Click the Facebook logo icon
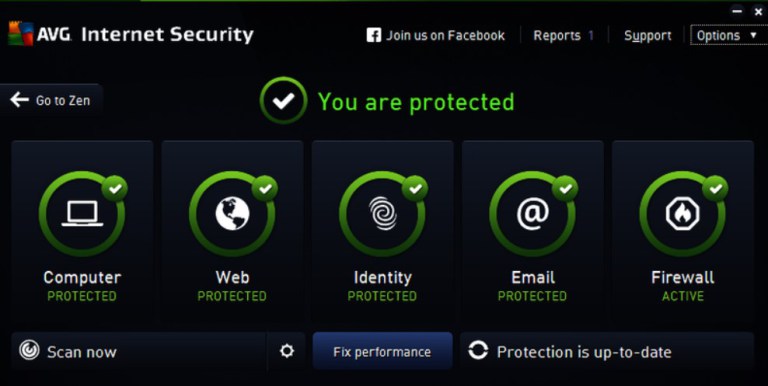Screen dimensions: 768x386 pyautogui.click(x=374, y=35)
